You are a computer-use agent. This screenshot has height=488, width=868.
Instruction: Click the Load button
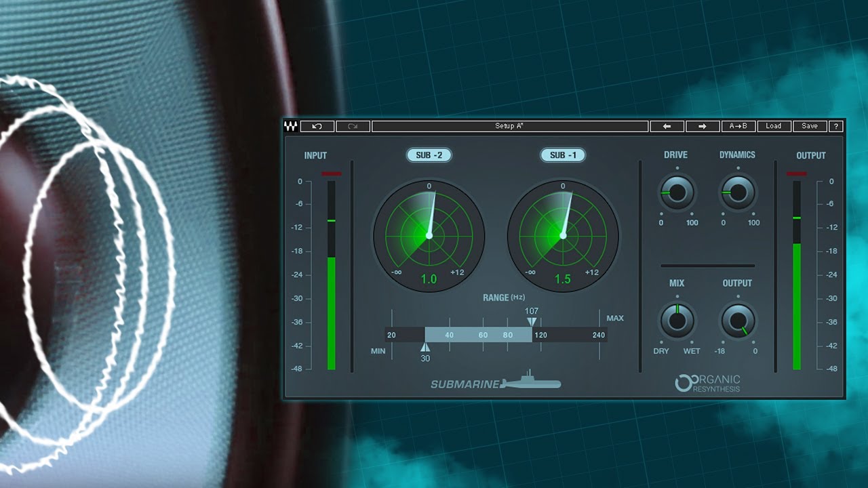pyautogui.click(x=774, y=126)
